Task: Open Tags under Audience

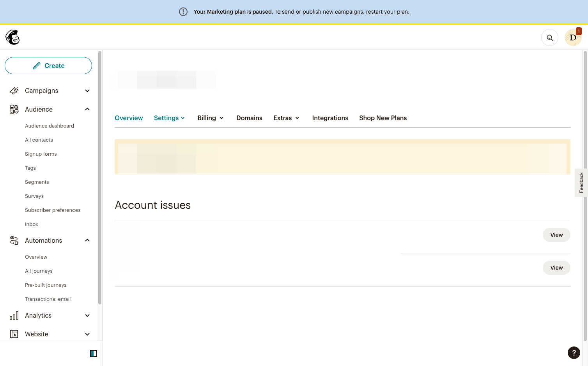Action: pos(30,168)
